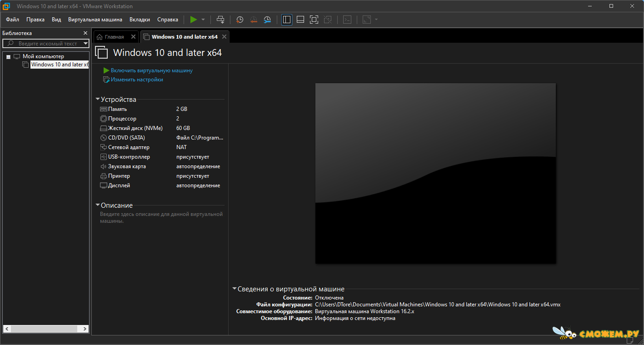Collapse the Описание section

(98, 205)
